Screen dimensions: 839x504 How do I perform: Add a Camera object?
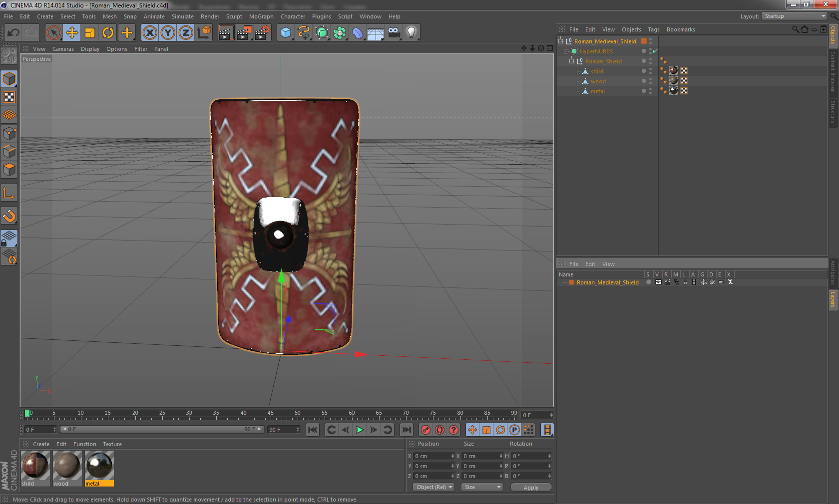click(x=394, y=33)
